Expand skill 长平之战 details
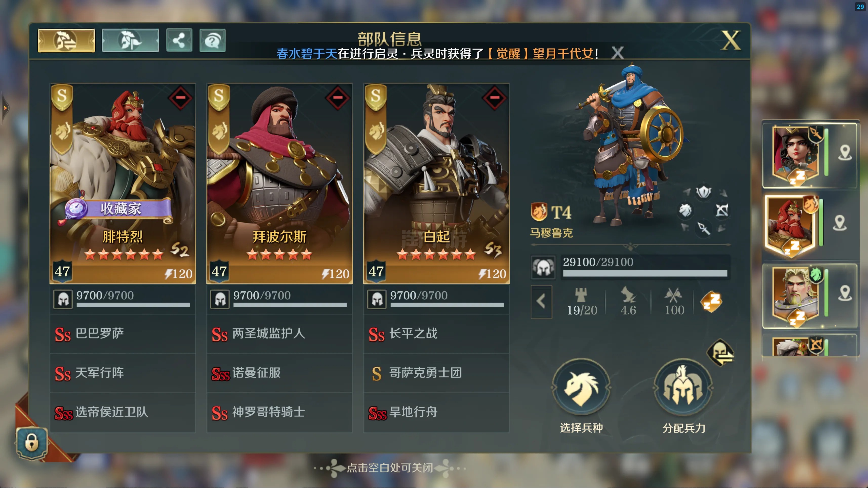The width and height of the screenshot is (868, 488). [436, 334]
